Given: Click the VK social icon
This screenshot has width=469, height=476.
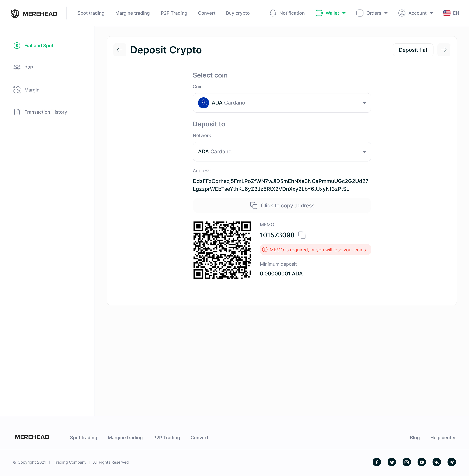Looking at the screenshot, I should point(436,462).
